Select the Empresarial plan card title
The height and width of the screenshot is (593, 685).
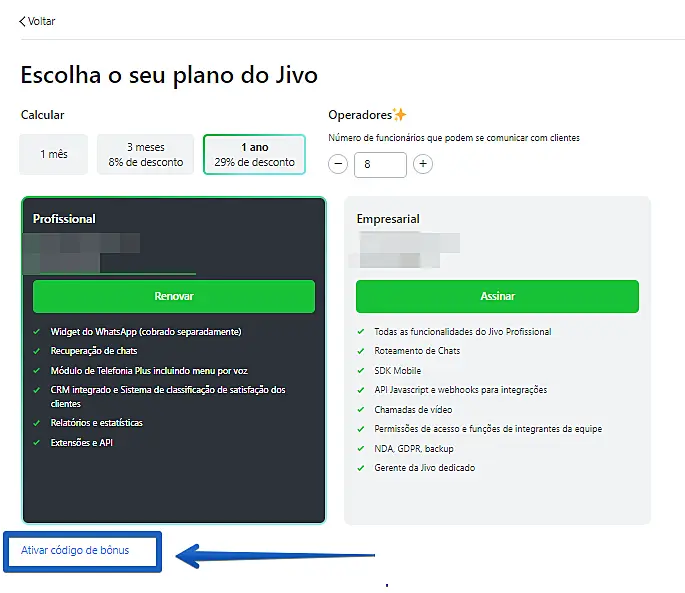(388, 219)
